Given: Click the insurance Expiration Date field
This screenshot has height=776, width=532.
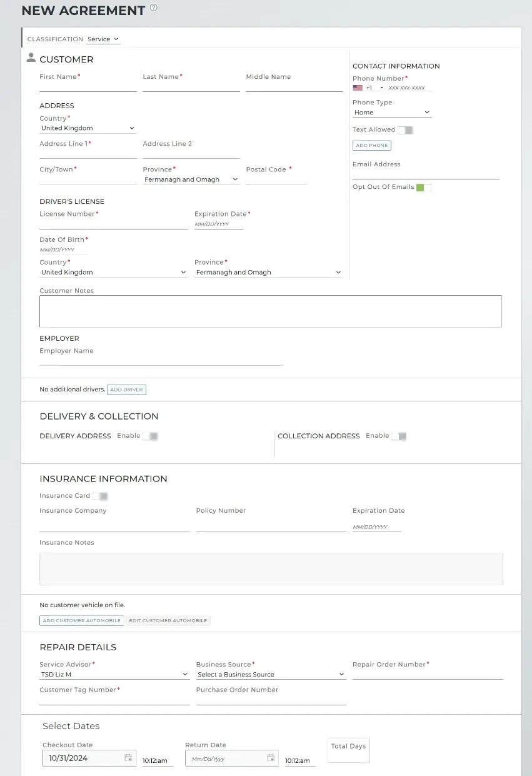Looking at the screenshot, I should click(x=377, y=527).
